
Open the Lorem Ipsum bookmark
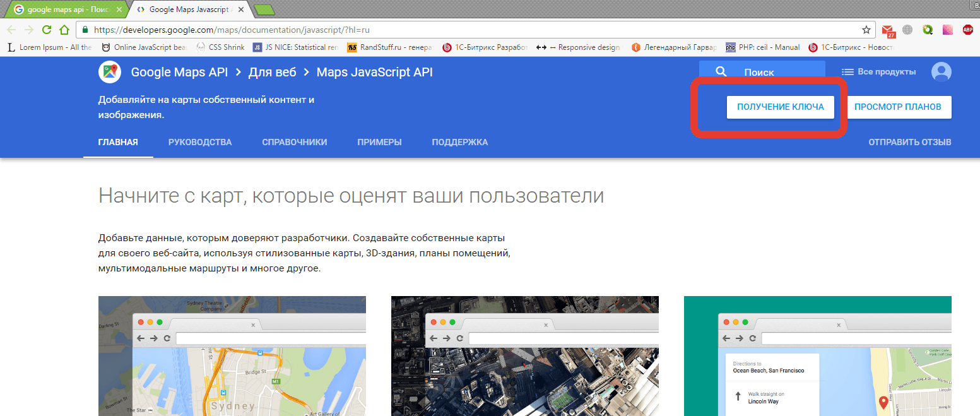coord(49,47)
